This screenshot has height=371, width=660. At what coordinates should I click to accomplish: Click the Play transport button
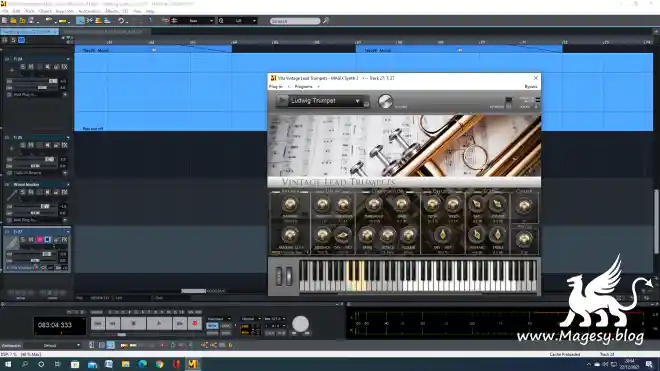159,323
